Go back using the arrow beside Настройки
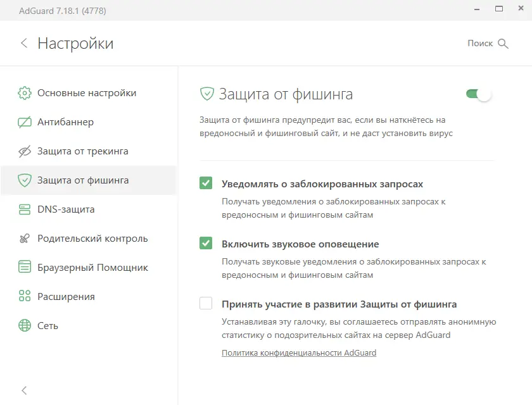The height and width of the screenshot is (405, 532). click(24, 43)
